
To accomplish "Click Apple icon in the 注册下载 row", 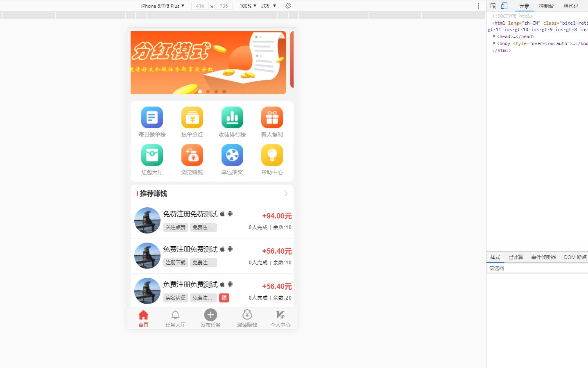I will pyautogui.click(x=222, y=249).
